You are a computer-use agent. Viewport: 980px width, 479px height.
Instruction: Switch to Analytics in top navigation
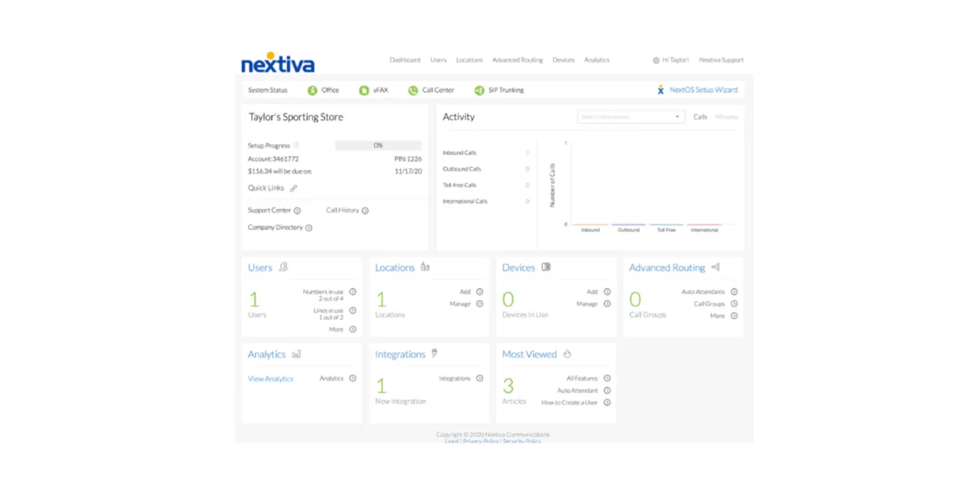point(597,60)
